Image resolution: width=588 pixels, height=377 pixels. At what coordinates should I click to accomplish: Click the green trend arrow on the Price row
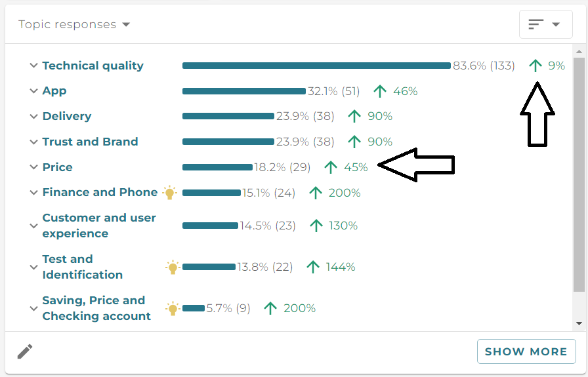point(330,167)
